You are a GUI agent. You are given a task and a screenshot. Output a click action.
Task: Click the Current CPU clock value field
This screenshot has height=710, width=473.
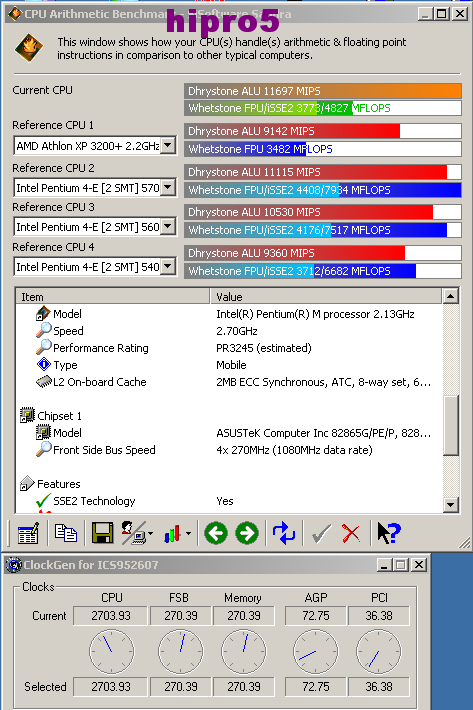[111, 616]
